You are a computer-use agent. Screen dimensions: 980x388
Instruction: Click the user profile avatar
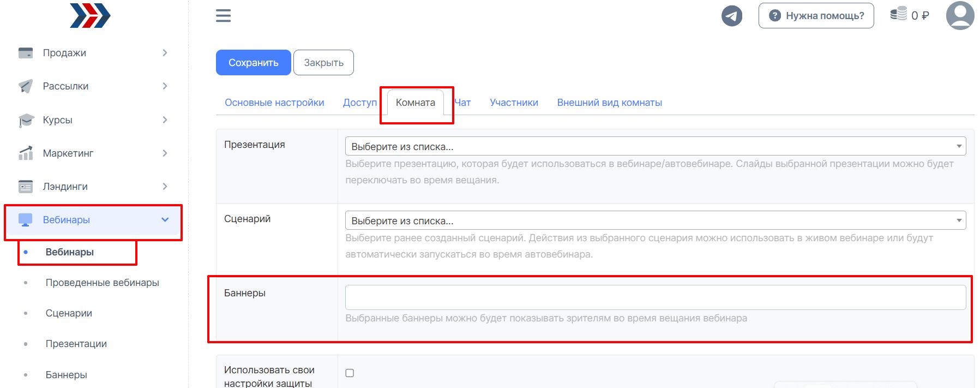960,16
